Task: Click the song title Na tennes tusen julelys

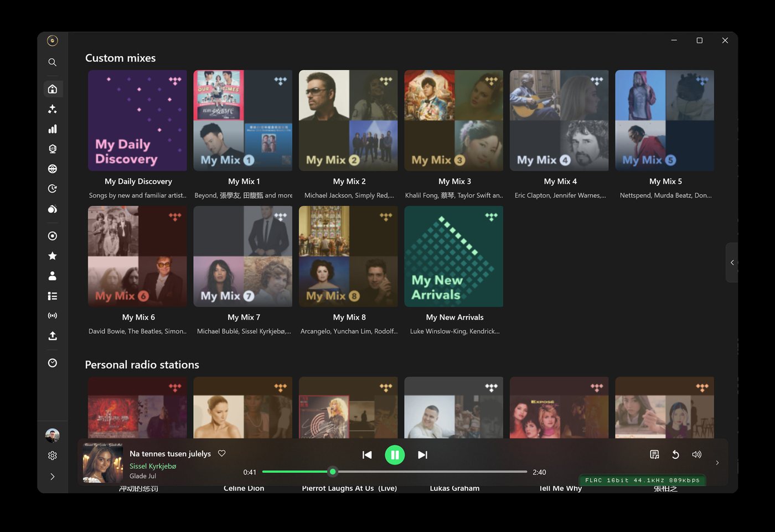Action: [170, 453]
